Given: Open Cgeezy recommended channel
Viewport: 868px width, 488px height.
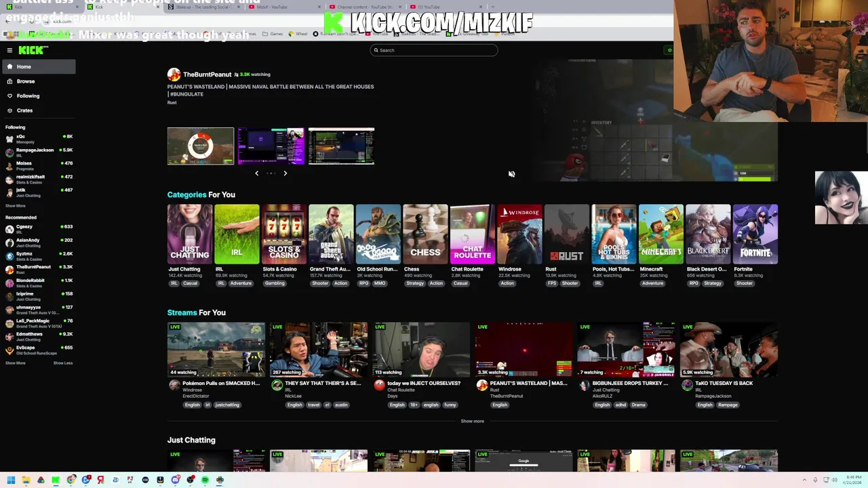Looking at the screenshot, I should click(x=38, y=229).
